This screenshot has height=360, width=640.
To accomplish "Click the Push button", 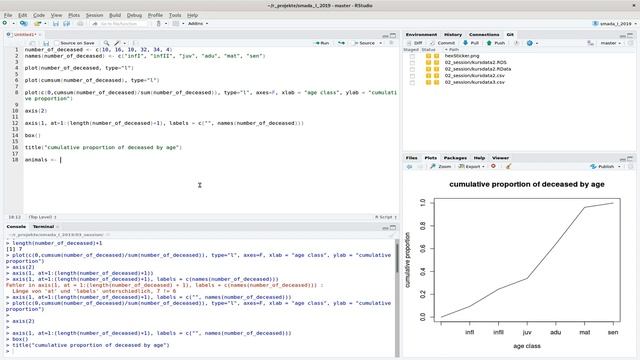I will (x=496, y=43).
